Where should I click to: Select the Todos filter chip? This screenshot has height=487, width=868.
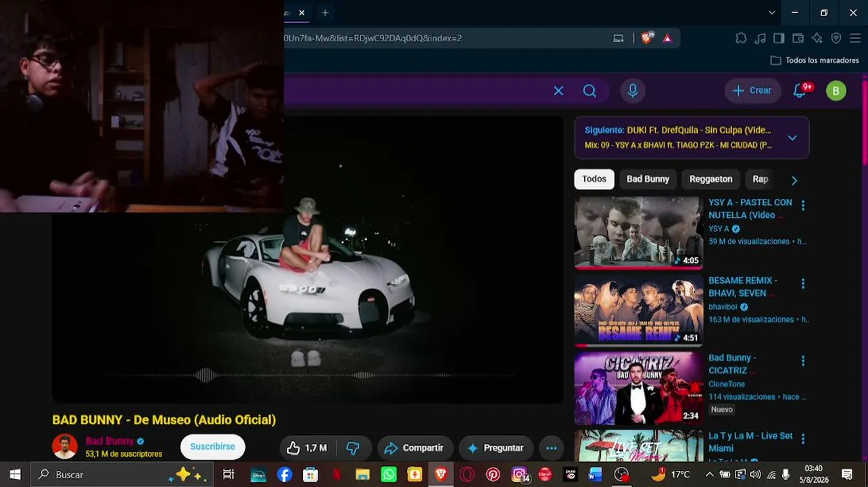tap(594, 179)
